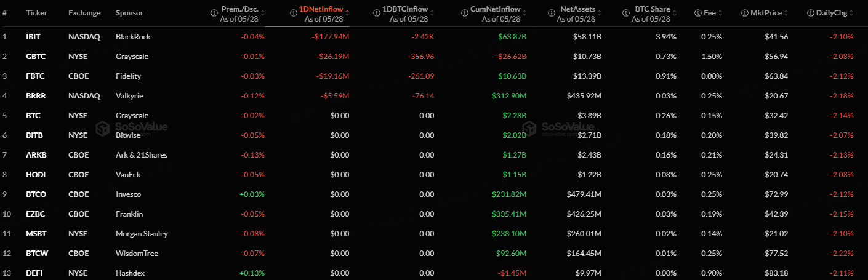
Task: Select Hashdex sponsor cell
Action: (x=130, y=273)
